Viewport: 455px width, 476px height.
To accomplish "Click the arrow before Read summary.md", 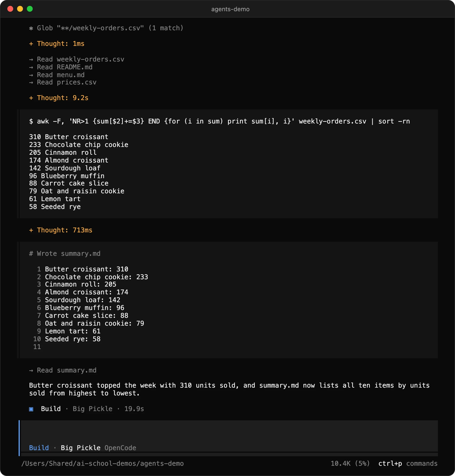I will pos(31,371).
